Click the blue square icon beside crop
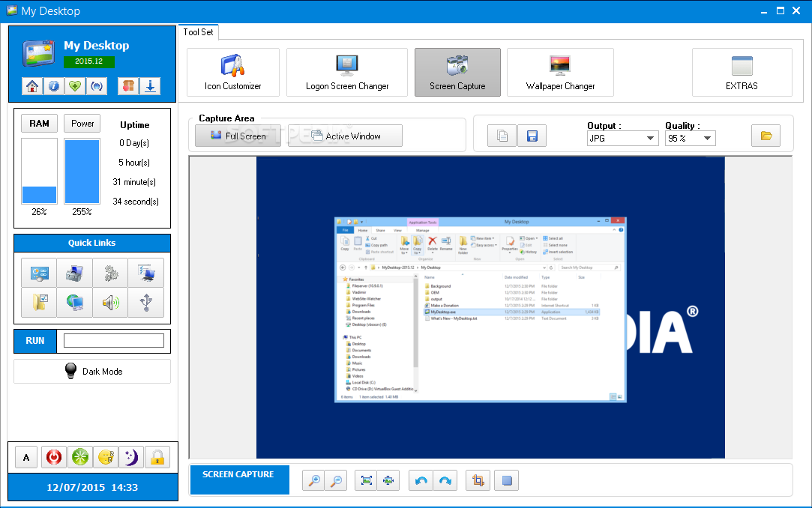The height and width of the screenshot is (508, 812). click(x=506, y=480)
